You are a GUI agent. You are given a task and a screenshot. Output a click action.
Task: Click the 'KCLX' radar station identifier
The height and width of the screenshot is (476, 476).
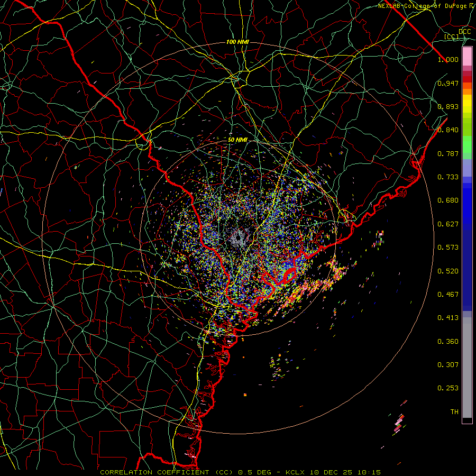[296, 472]
